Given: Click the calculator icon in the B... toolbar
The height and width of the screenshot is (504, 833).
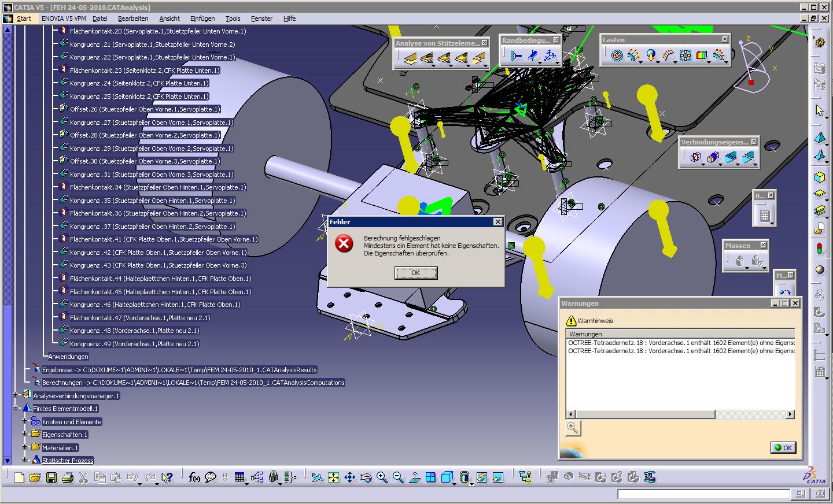Looking at the screenshot, I should click(x=764, y=216).
